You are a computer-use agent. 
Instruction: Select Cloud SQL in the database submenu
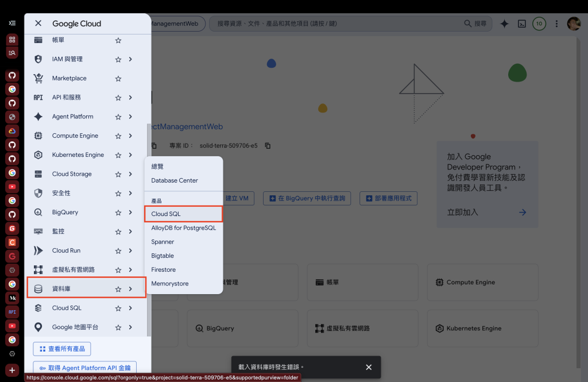pyautogui.click(x=184, y=214)
